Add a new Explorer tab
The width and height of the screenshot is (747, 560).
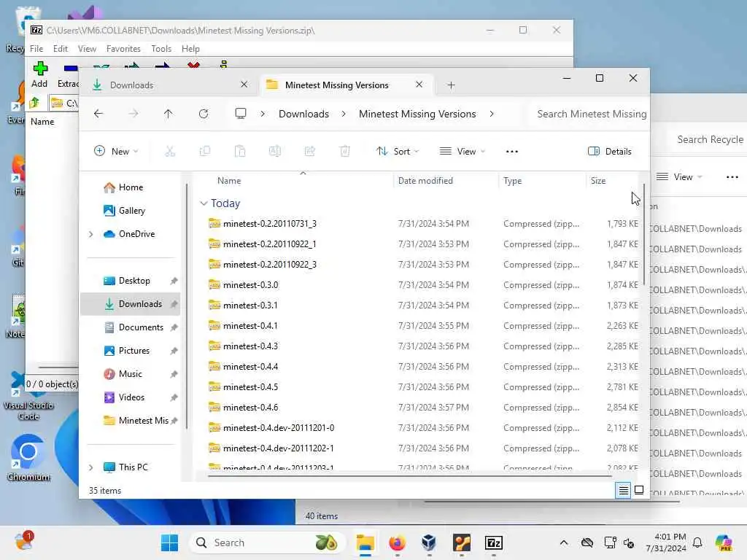point(451,85)
